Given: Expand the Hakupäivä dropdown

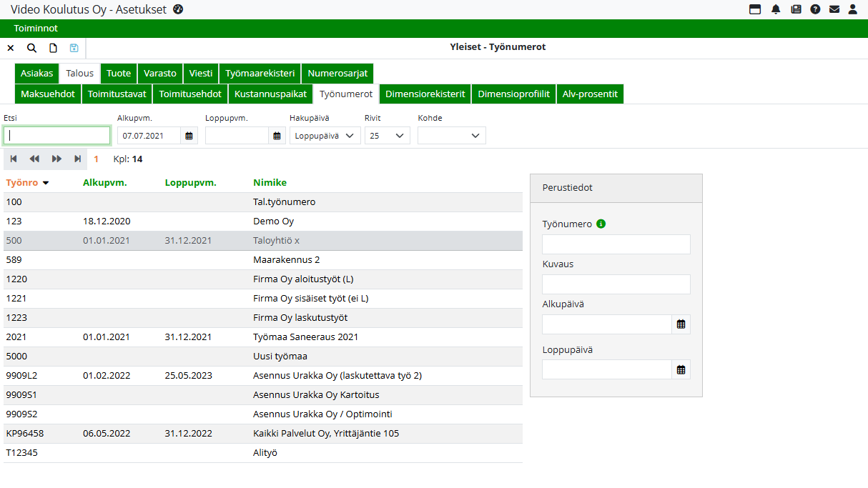Looking at the screenshot, I should coord(325,136).
